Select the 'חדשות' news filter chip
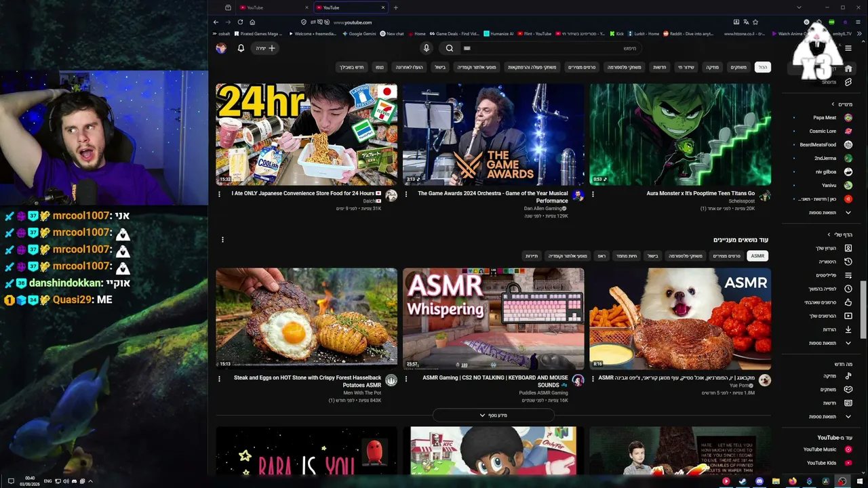 (x=659, y=67)
